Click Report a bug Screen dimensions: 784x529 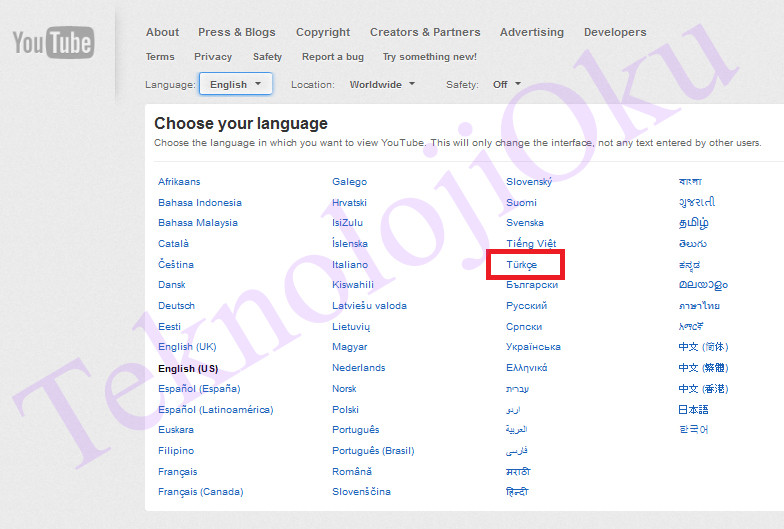pyautogui.click(x=333, y=56)
